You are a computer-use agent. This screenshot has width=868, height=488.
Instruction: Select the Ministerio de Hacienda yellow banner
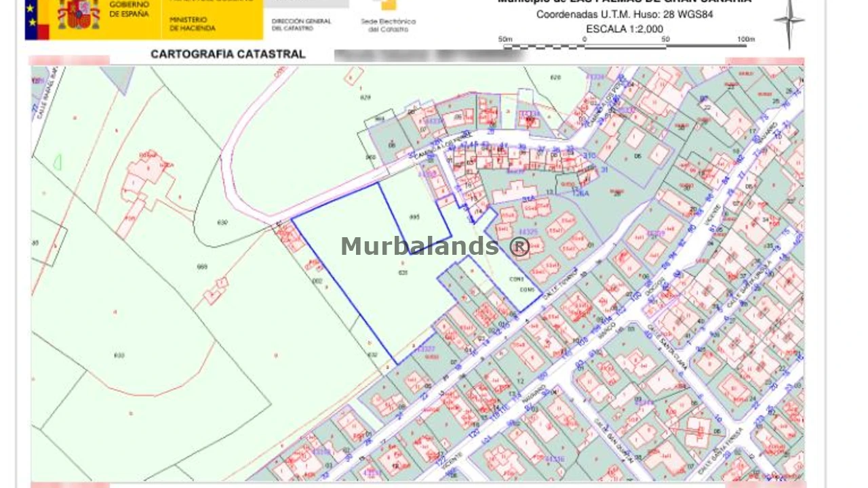(x=212, y=19)
